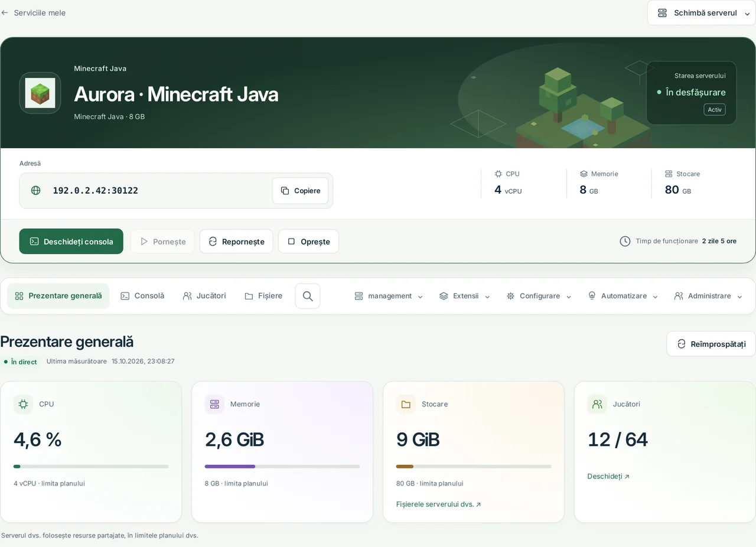Screen dimensions: 756x547
Task: Copy the server address with Copiere
Action: (300, 191)
